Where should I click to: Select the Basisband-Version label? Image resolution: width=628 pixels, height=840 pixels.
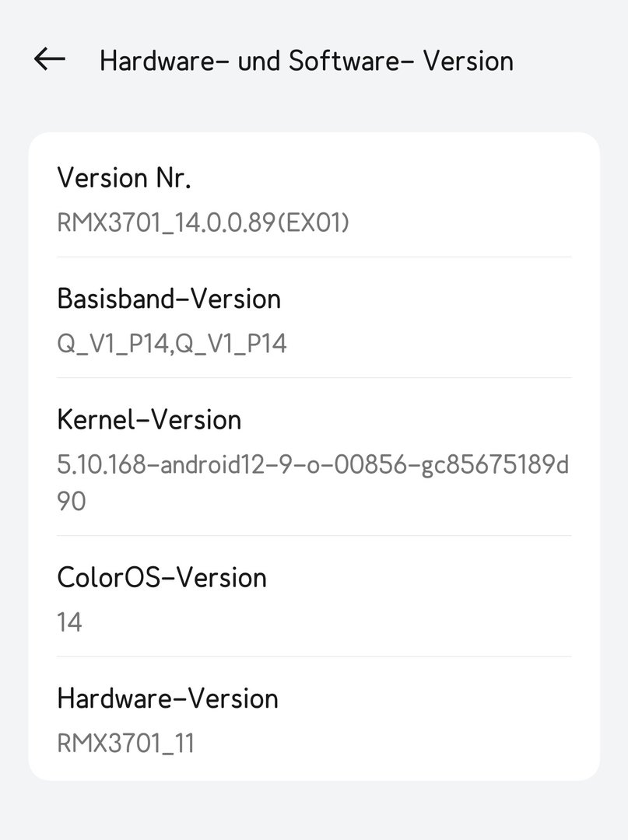tap(169, 299)
